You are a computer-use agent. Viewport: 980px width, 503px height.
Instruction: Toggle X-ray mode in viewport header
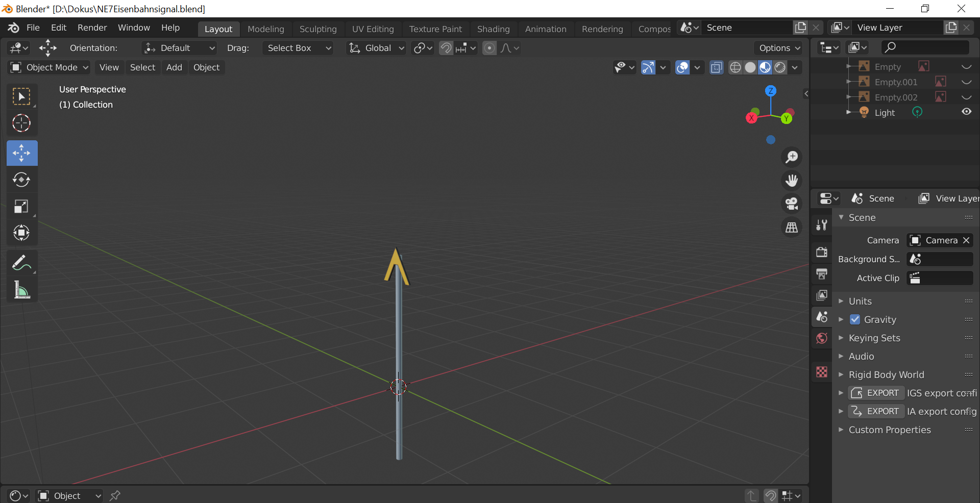(717, 67)
